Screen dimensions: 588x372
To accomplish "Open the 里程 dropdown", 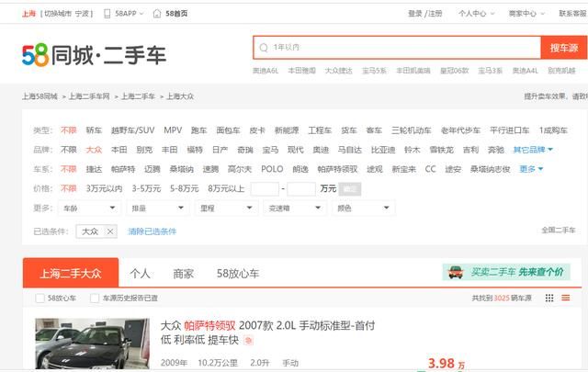I will coord(226,209).
